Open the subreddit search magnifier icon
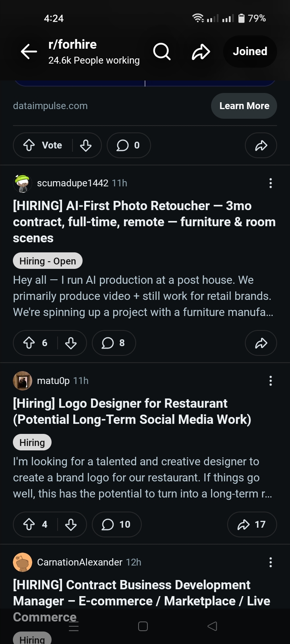The width and height of the screenshot is (290, 644). click(162, 52)
